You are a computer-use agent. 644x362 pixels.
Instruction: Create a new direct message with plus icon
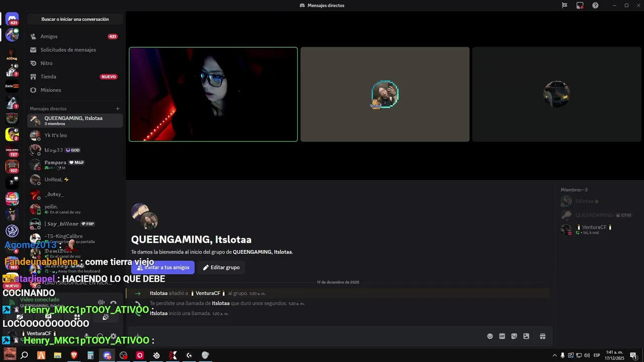point(118,109)
